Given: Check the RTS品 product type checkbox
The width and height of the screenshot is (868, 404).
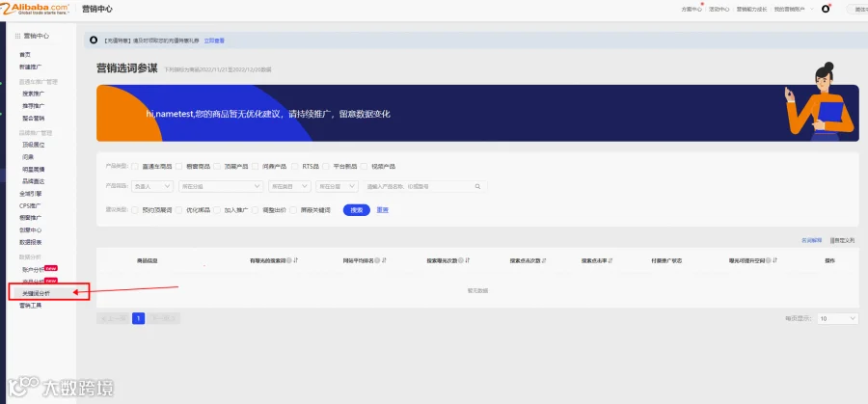Looking at the screenshot, I should click(294, 166).
